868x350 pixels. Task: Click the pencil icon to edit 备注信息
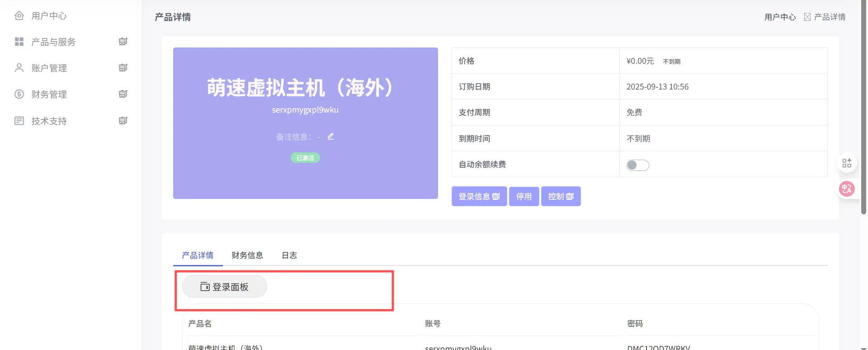(330, 137)
